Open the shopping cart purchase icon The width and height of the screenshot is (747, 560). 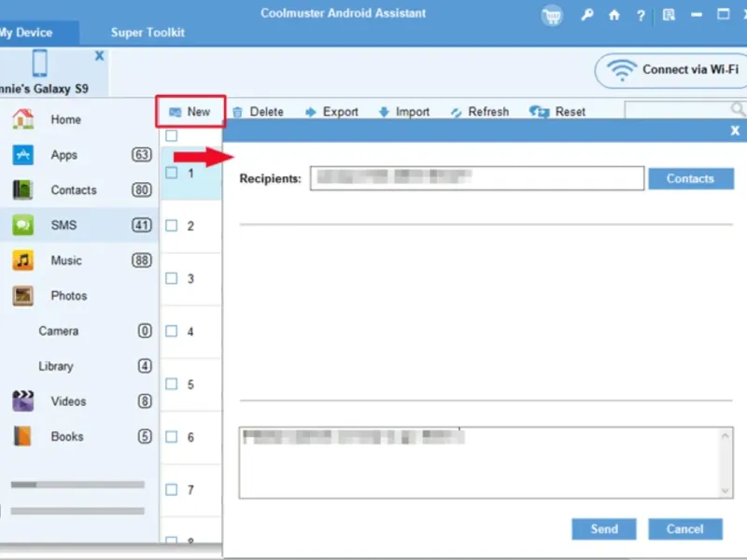552,16
